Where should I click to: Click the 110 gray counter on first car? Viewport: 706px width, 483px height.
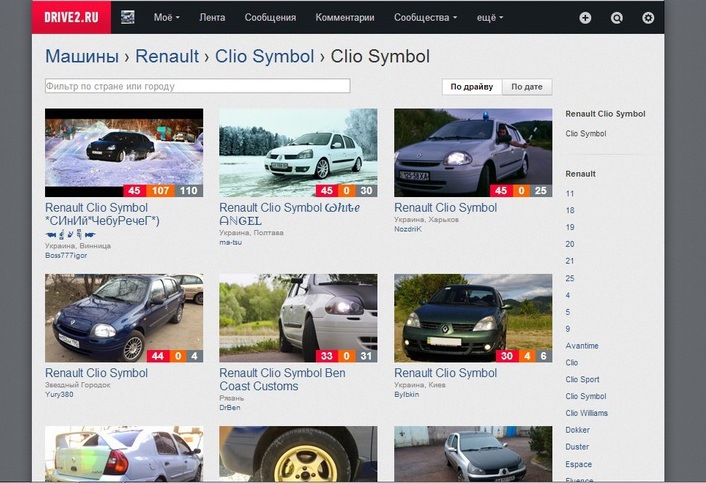[189, 190]
